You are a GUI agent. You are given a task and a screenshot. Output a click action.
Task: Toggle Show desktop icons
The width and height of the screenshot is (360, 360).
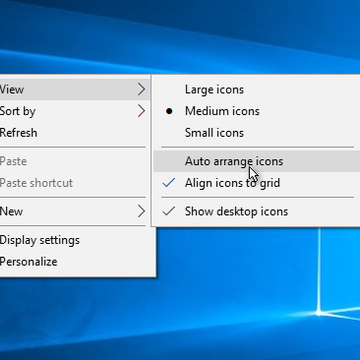[x=257, y=211]
